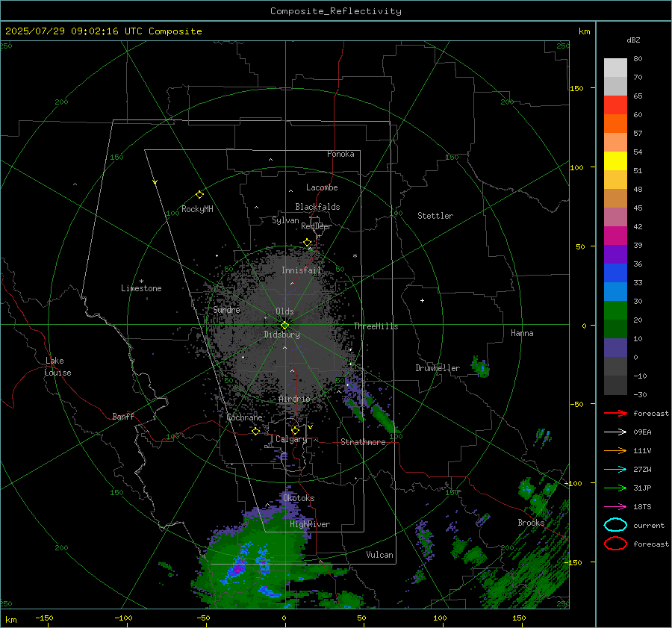This screenshot has width=672, height=628.
Task: Click the red 'forecast' ellipse in the legend
Action: (615, 544)
